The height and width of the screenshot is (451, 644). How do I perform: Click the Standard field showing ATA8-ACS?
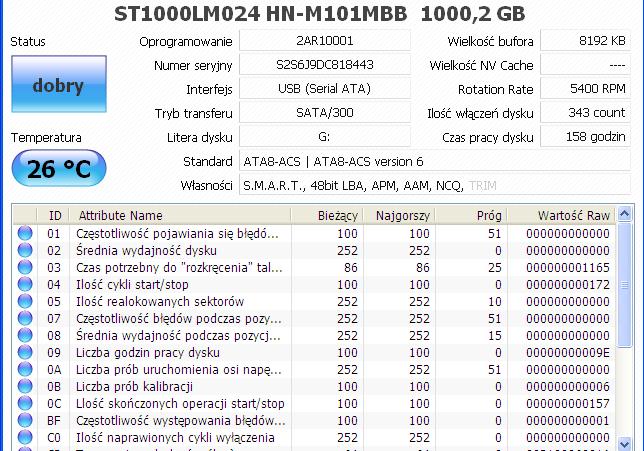435,161
